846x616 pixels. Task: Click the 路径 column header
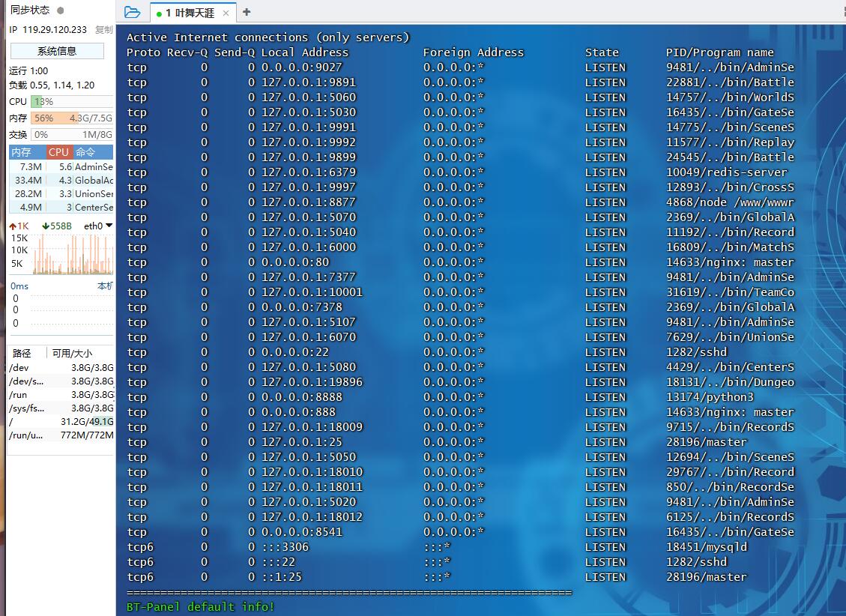point(22,353)
